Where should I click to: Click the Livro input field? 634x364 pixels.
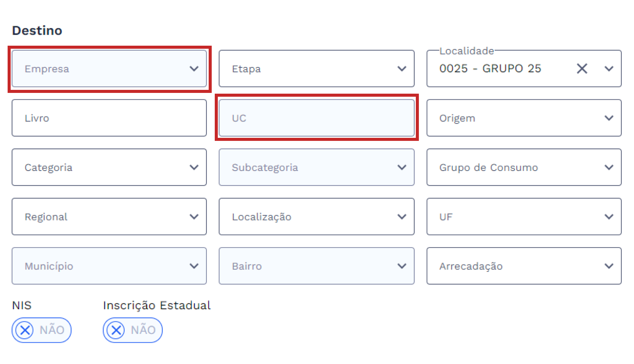tap(109, 118)
